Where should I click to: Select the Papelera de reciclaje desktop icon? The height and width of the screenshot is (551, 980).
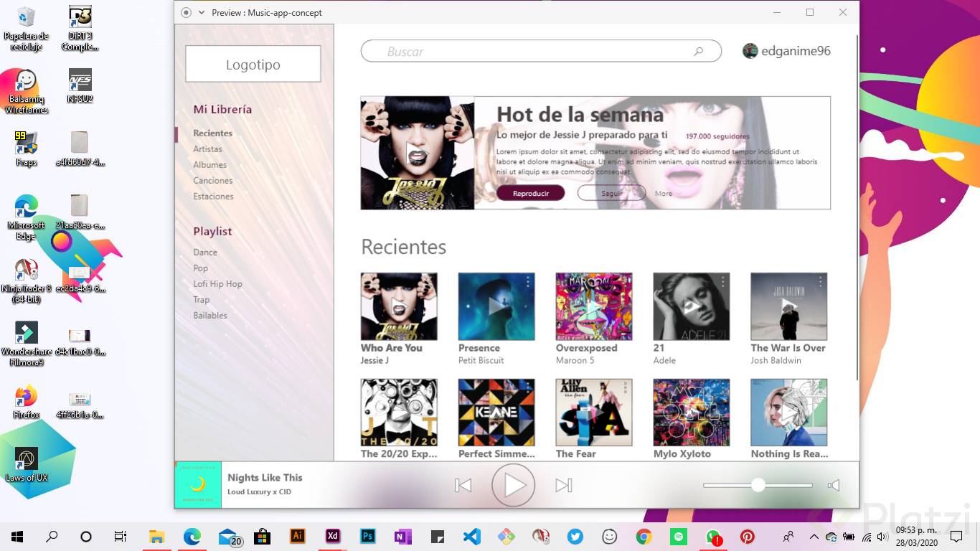click(27, 29)
